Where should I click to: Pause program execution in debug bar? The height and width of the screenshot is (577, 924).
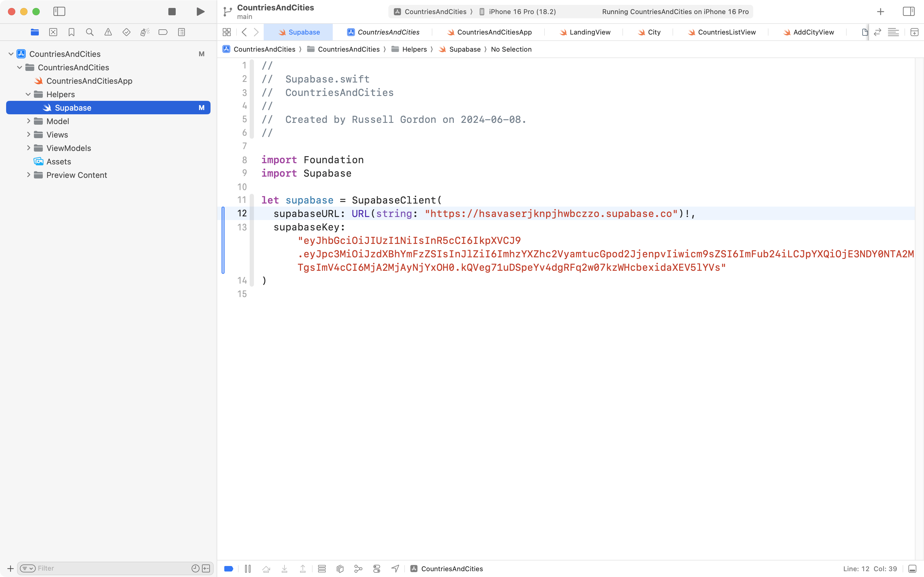pos(248,569)
